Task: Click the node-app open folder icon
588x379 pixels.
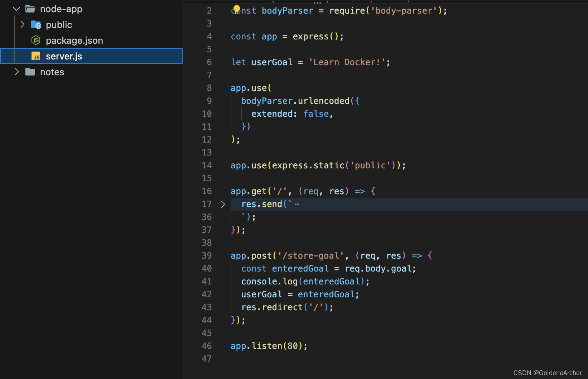Action: (x=30, y=9)
